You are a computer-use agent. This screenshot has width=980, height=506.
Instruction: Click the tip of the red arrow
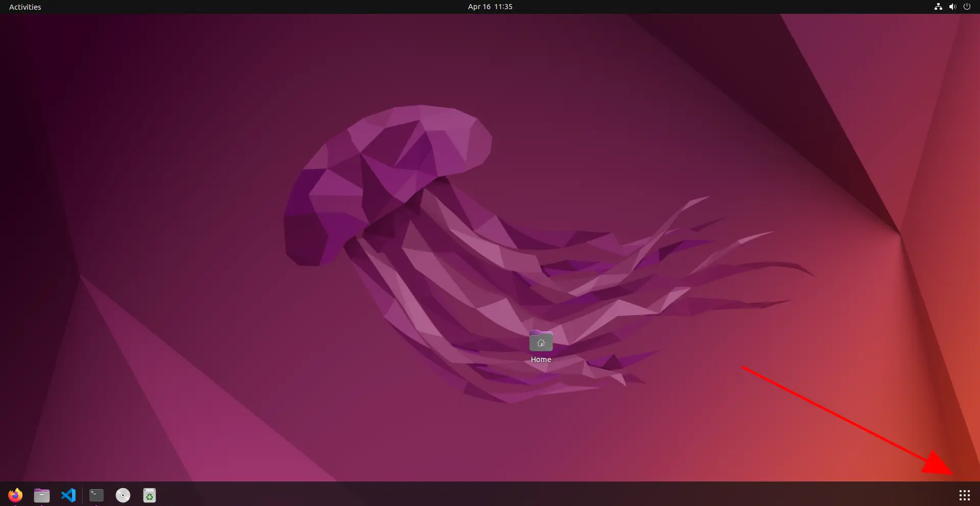coord(952,474)
